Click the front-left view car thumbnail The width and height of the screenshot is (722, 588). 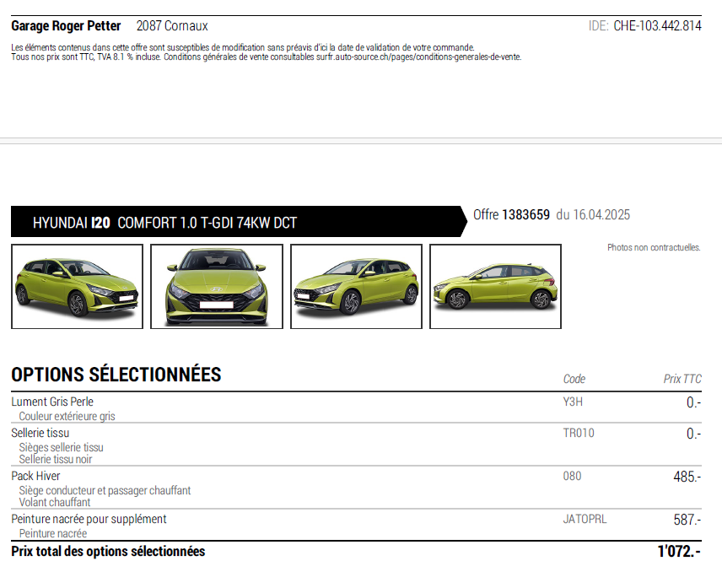coord(76,287)
